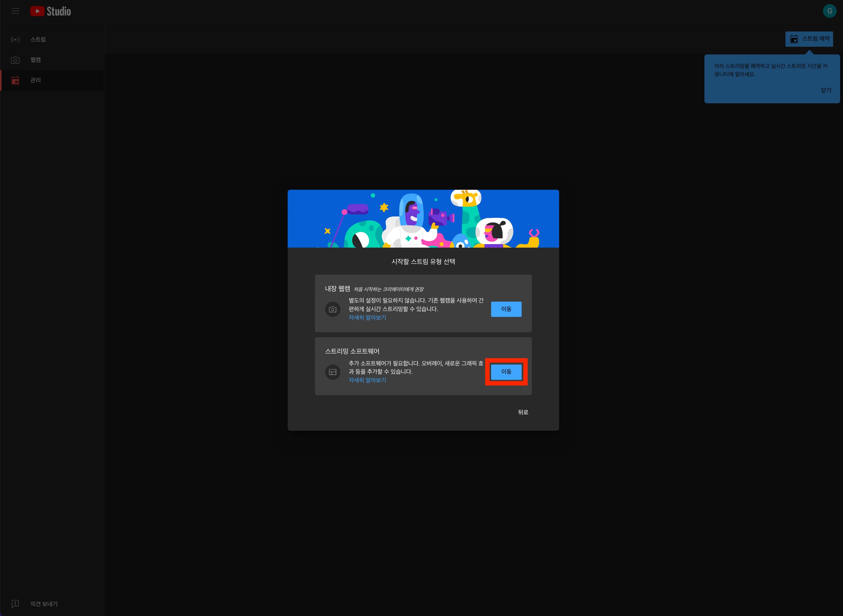Image resolution: width=843 pixels, height=616 pixels.
Task: Click the camera icon in 내장 웹캠 card
Action: (332, 310)
